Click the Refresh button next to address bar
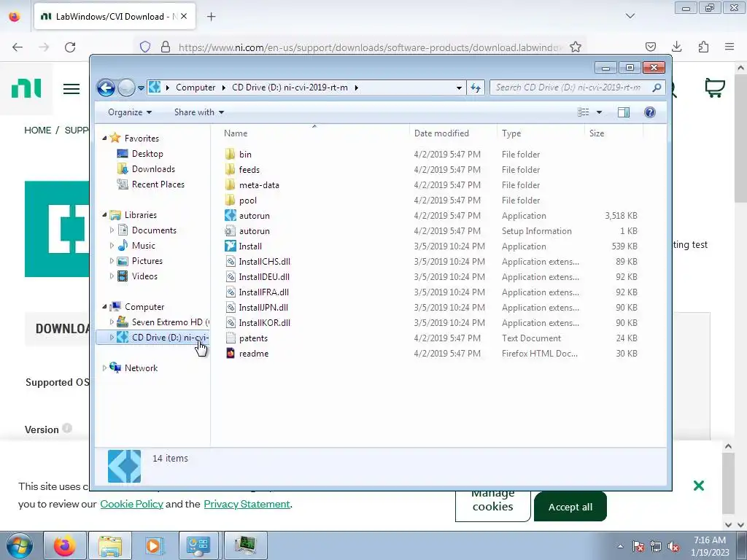 tap(476, 87)
